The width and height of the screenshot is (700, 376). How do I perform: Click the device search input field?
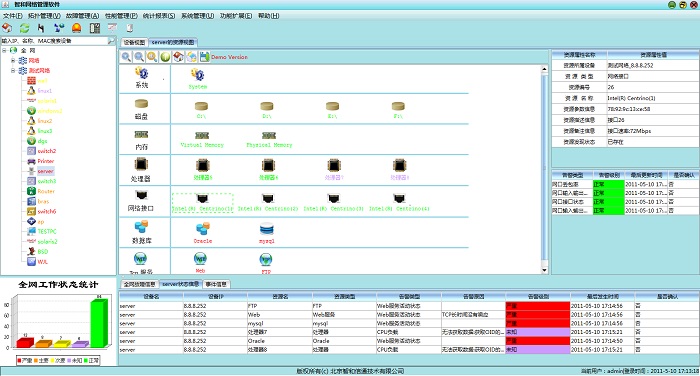point(54,41)
